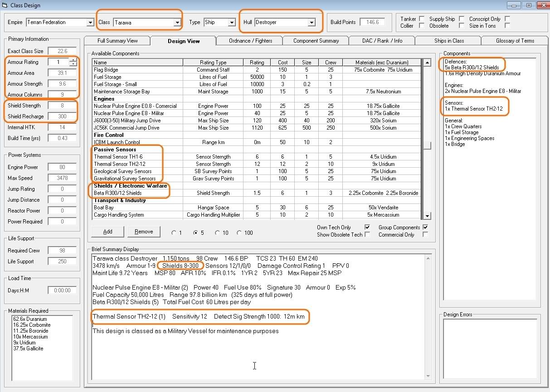Toggle the Tanker checkbox
The width and height of the screenshot is (550, 392).
[422, 19]
